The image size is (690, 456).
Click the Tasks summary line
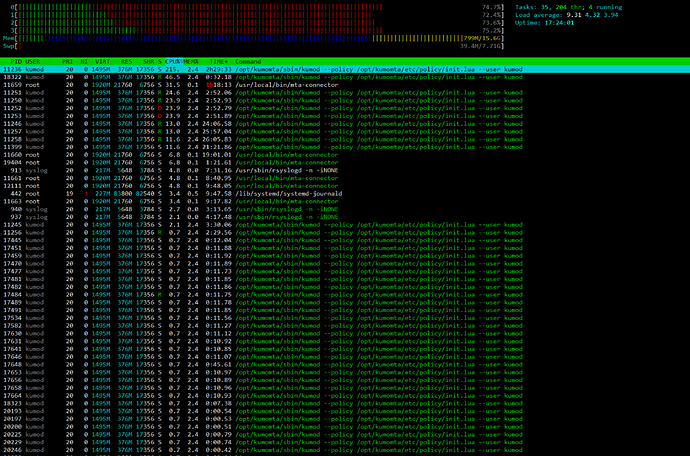(x=569, y=7)
